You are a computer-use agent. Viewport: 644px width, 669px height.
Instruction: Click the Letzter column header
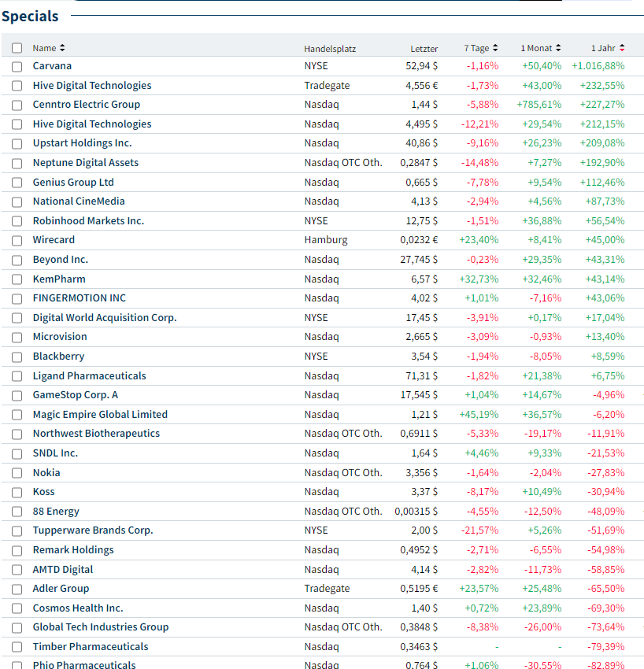click(424, 49)
